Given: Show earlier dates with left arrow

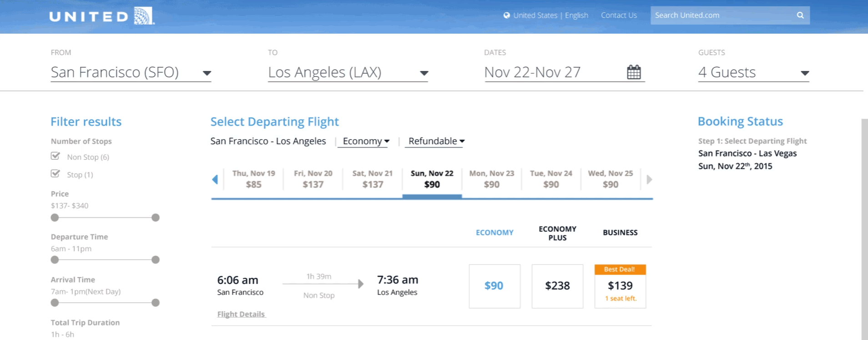Looking at the screenshot, I should tap(215, 179).
